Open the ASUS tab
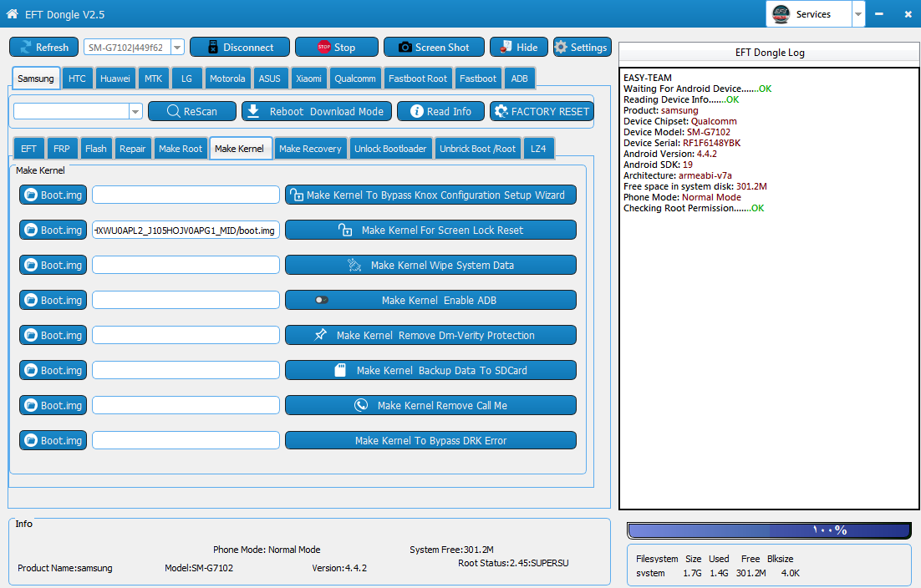921x588 pixels. [270, 78]
